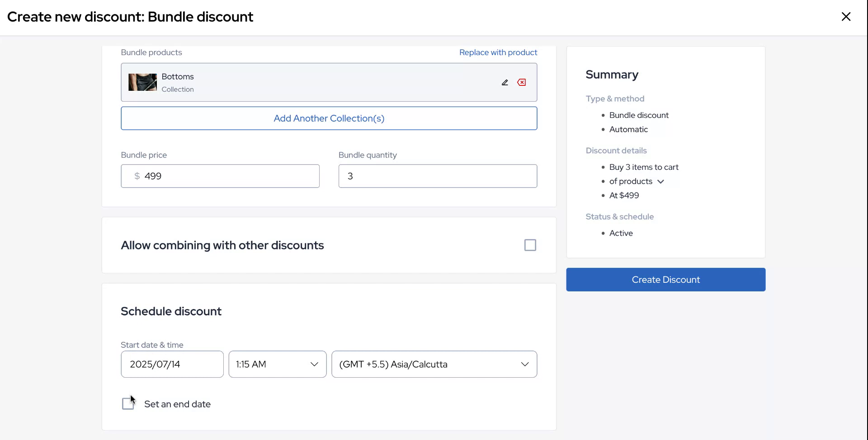Expand the 'of products' chevron in Summary

coord(660,182)
